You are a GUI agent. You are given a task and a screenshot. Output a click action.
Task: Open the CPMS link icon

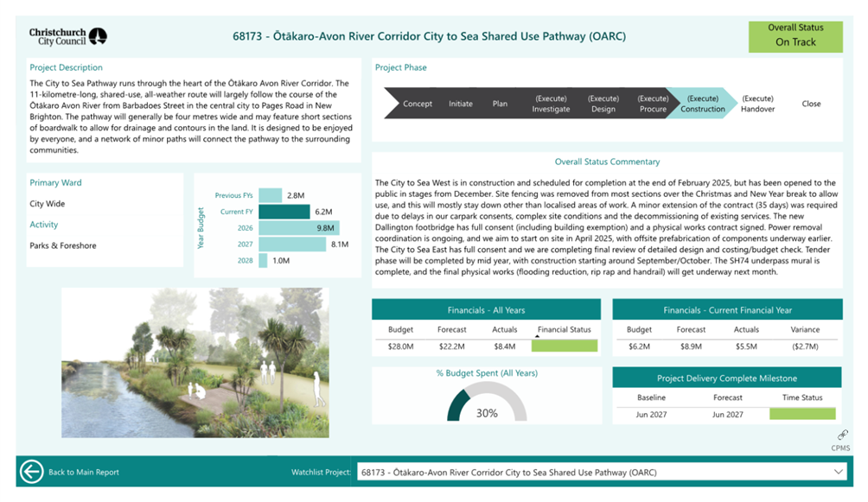(x=840, y=436)
